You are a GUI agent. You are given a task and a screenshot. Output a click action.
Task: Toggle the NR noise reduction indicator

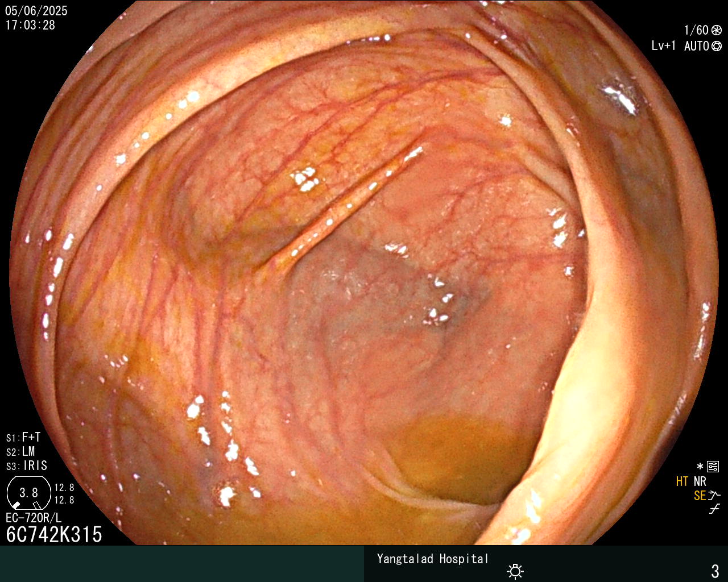coord(700,481)
